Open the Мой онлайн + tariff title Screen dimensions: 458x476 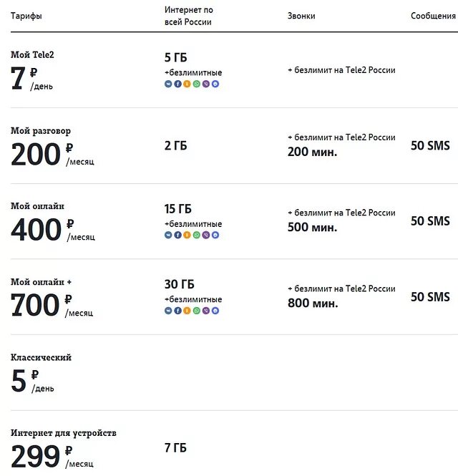(41, 282)
